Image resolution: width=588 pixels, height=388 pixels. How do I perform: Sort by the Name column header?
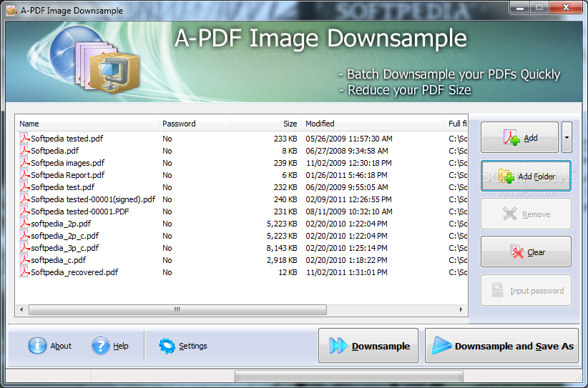tap(87, 124)
